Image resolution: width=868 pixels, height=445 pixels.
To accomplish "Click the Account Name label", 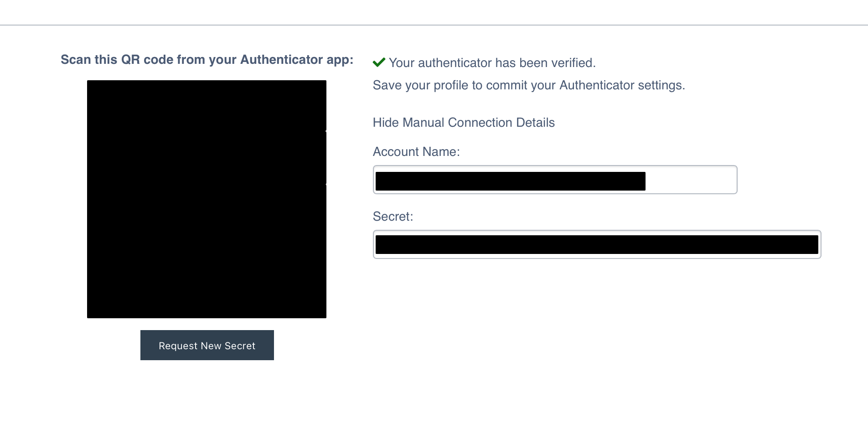I will [x=416, y=152].
